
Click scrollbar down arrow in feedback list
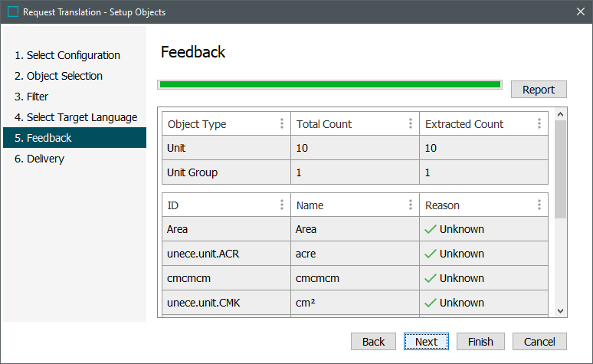560,310
